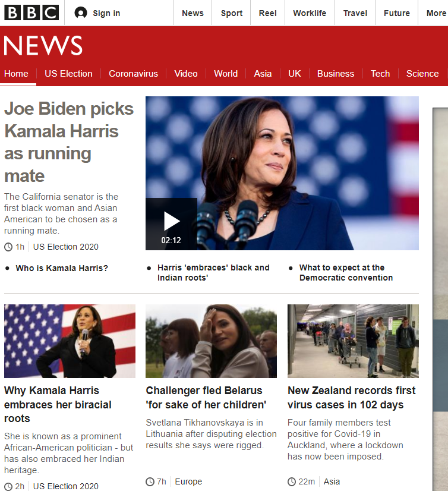Go to Travel section
The width and height of the screenshot is (448, 491).
click(355, 13)
